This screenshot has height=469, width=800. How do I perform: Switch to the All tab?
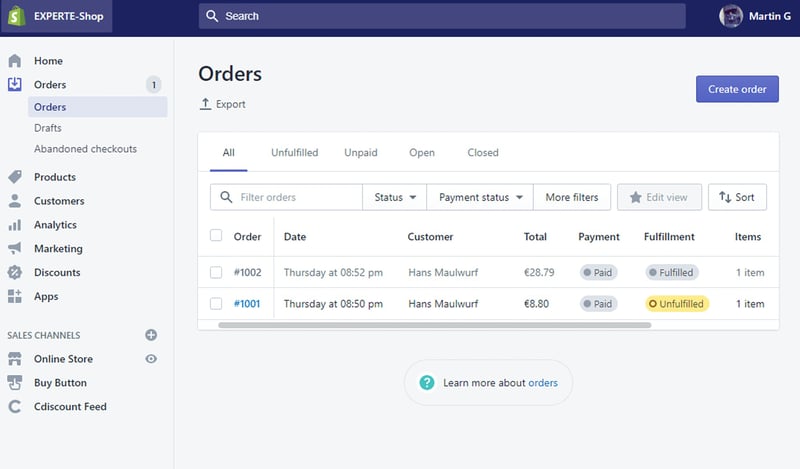click(229, 153)
